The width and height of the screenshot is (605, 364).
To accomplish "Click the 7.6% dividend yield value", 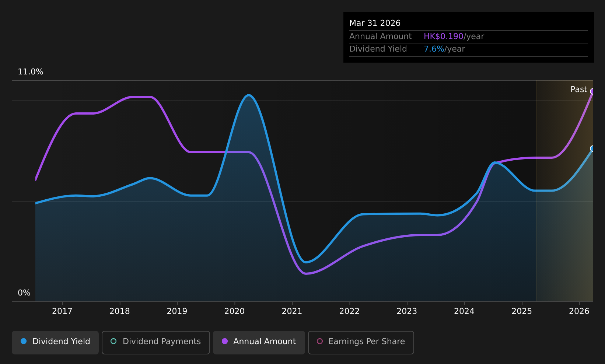I will (434, 49).
